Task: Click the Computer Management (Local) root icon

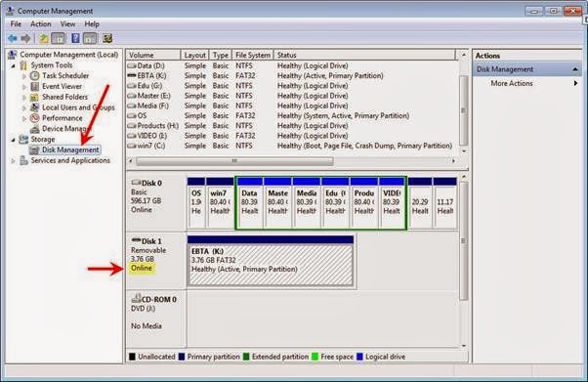Action: 12,55
